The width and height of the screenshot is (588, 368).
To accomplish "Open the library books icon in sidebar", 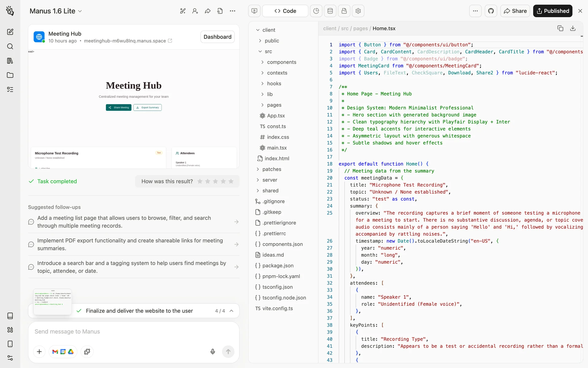I will [10, 61].
